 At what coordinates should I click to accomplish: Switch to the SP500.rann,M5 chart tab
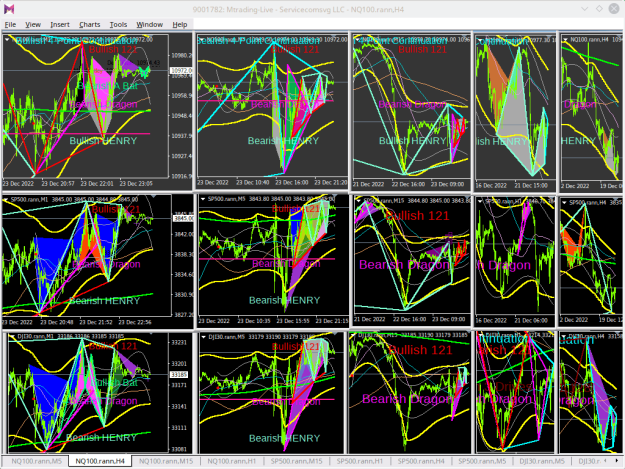tap(482, 461)
